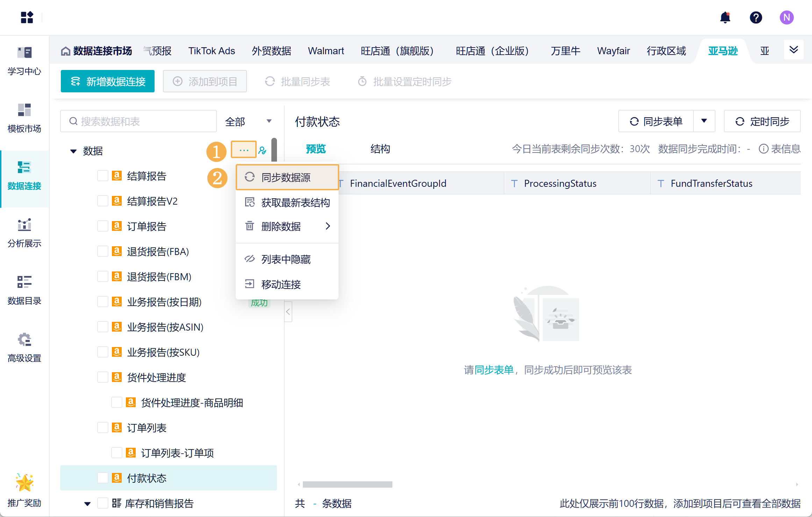Open 数据目录 in the sidebar

coord(24,290)
